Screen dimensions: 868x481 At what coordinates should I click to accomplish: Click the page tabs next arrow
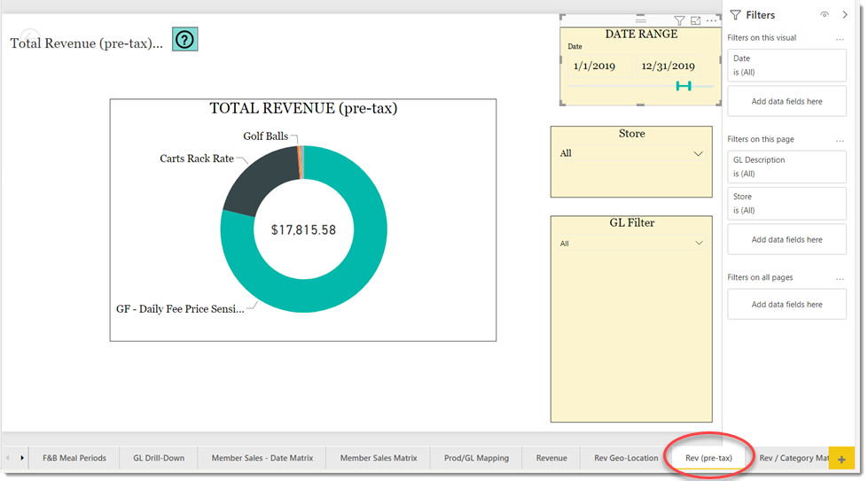click(22, 458)
